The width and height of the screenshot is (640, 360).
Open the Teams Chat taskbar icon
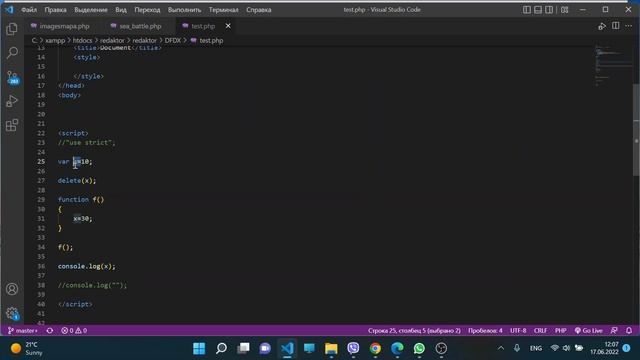pyautogui.click(x=265, y=348)
